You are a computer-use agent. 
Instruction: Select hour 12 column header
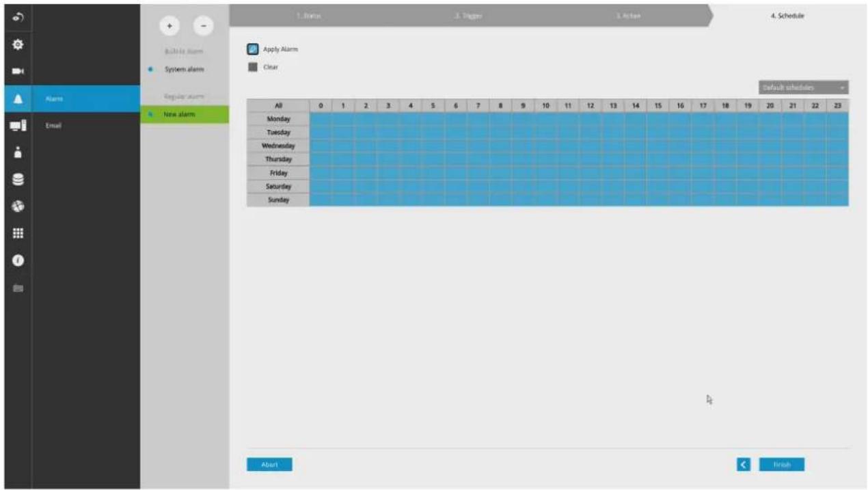point(591,105)
